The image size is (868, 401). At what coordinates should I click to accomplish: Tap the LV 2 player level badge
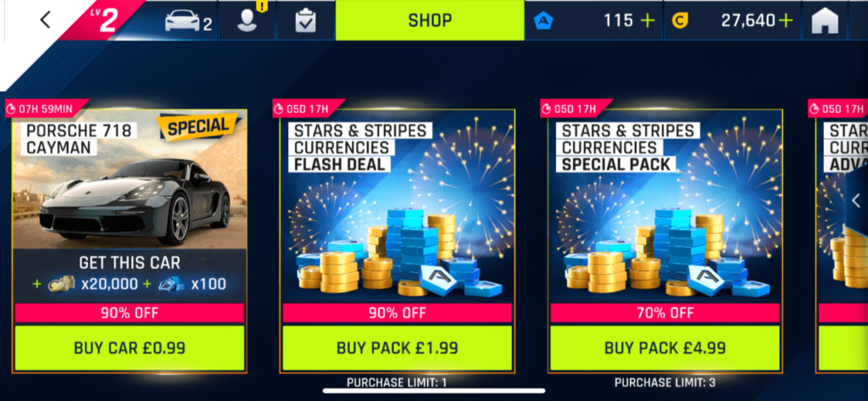104,20
